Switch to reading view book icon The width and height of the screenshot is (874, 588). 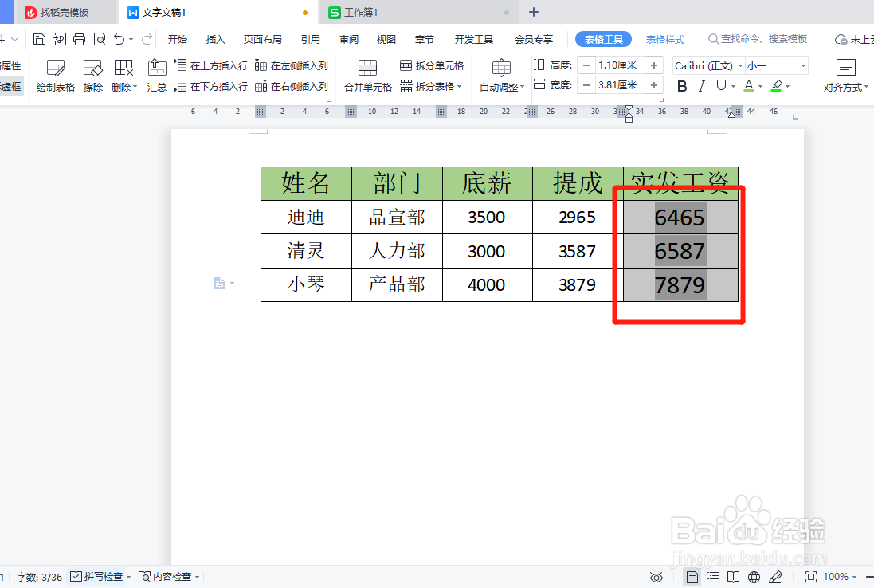734,577
